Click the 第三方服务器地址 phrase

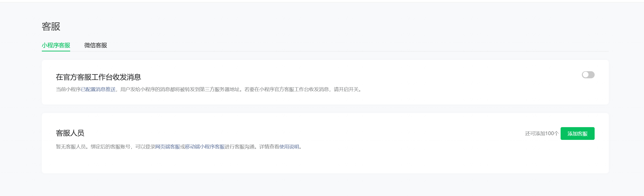pos(219,89)
